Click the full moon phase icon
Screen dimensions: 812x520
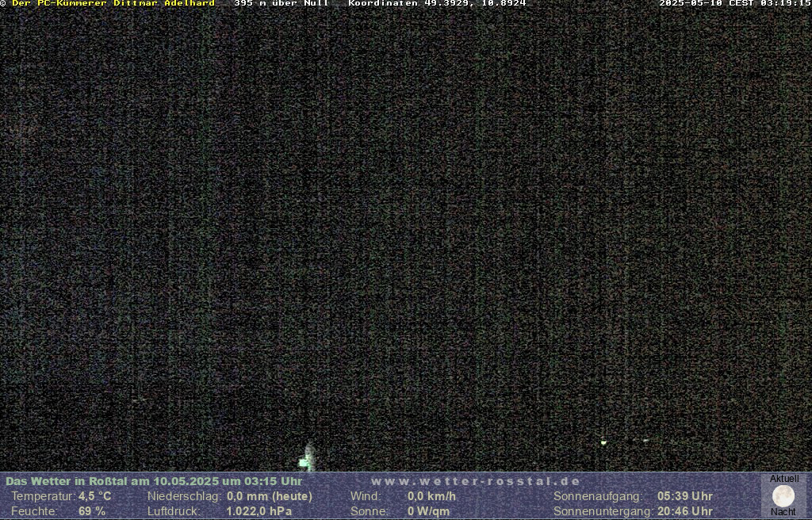783,496
